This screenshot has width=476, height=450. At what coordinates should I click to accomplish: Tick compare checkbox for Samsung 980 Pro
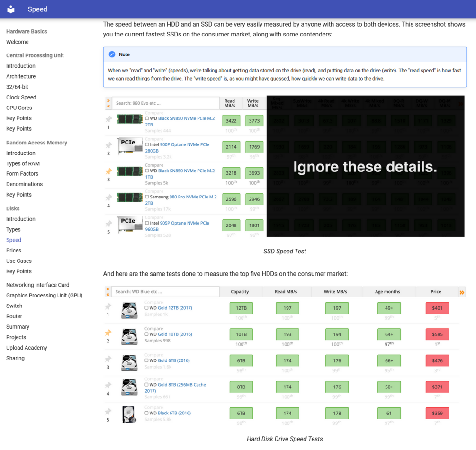coord(147,197)
